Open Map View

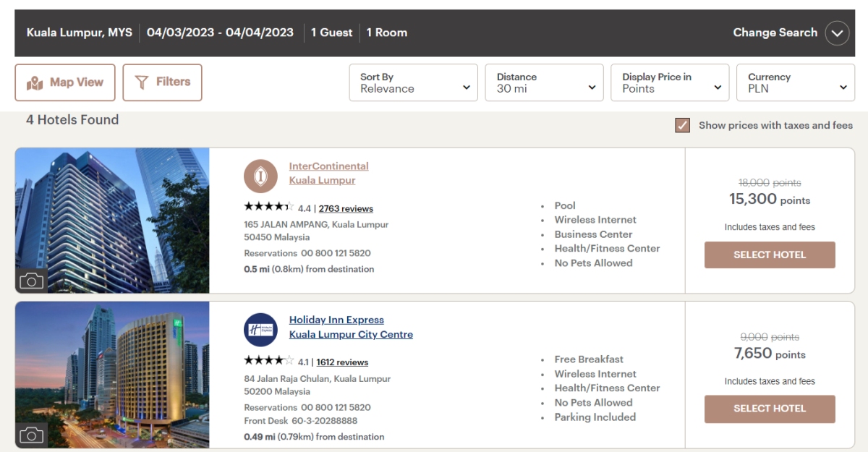coord(65,82)
